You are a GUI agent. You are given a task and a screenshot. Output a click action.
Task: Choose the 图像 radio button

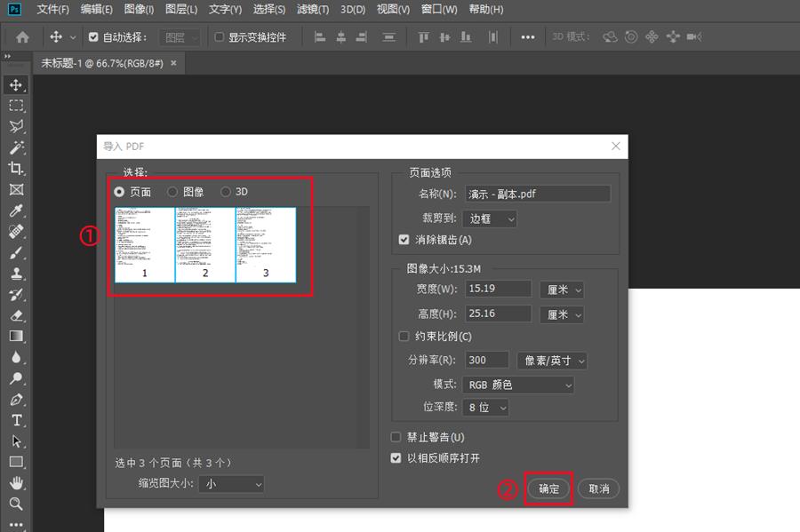coord(173,192)
